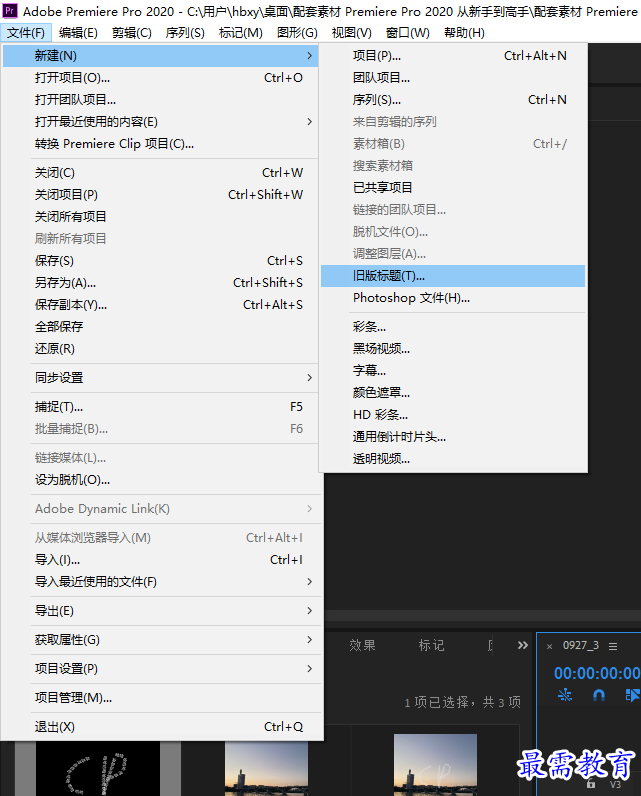
Task: Choose Photoshop 文件(H)... submenu entry
Action: pos(453,297)
